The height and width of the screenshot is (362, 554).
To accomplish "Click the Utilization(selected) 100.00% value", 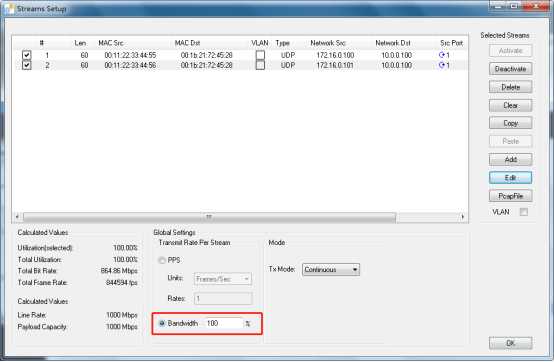I will tap(125, 248).
